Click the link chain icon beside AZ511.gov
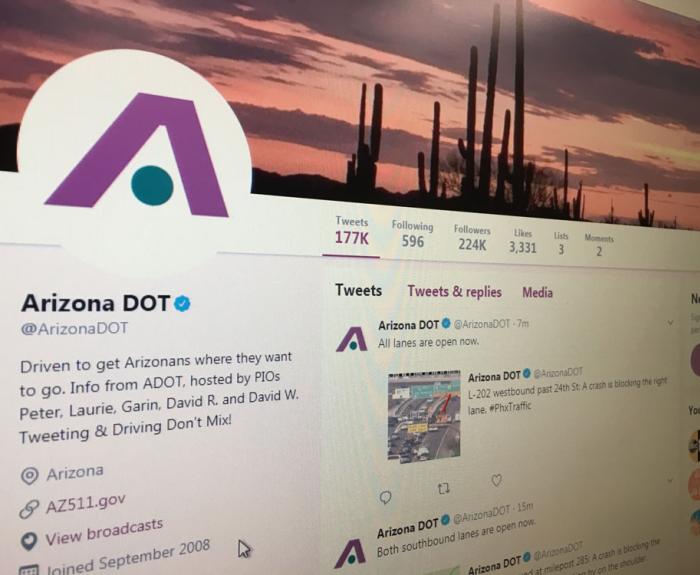The height and width of the screenshot is (575, 700). coord(29,508)
